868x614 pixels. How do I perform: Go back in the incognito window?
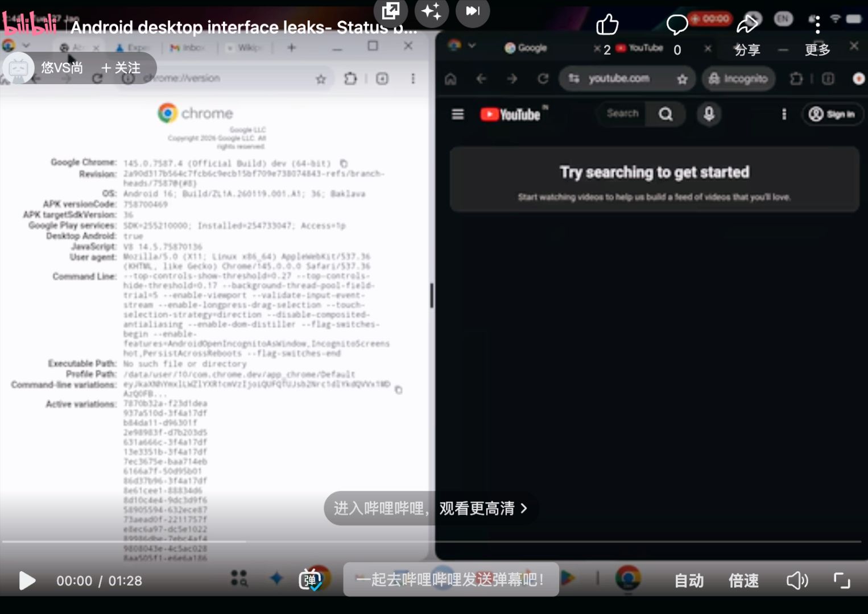(x=481, y=78)
